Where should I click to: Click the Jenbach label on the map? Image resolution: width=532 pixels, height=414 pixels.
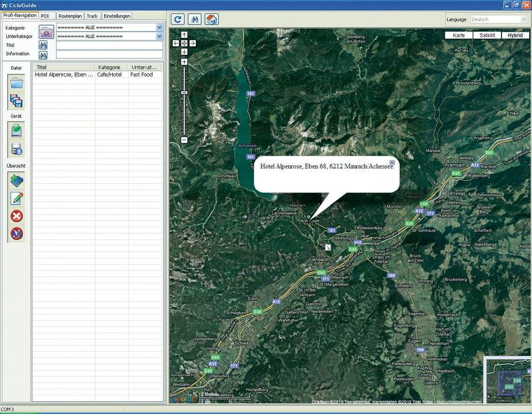point(320,259)
